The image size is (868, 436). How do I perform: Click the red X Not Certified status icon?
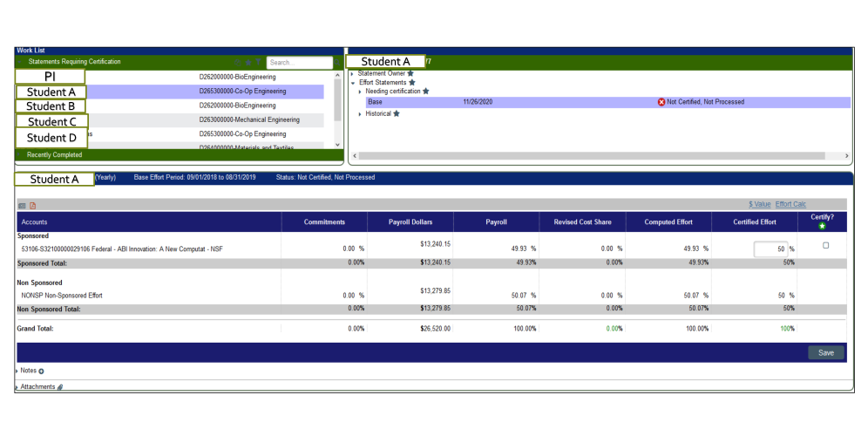tap(661, 102)
